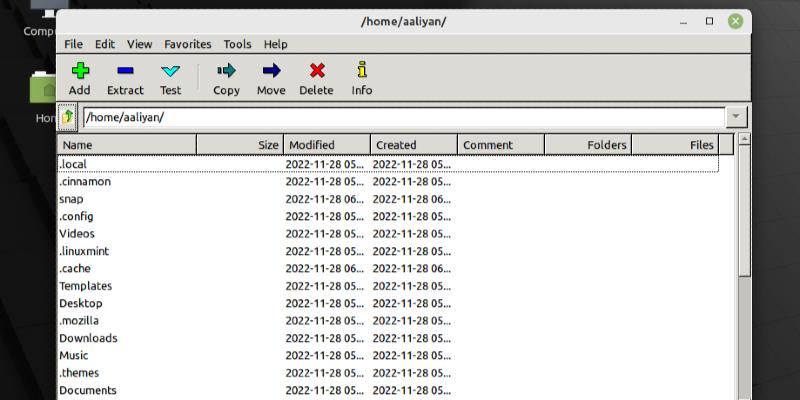Click the yellow Info icon

coord(362,69)
